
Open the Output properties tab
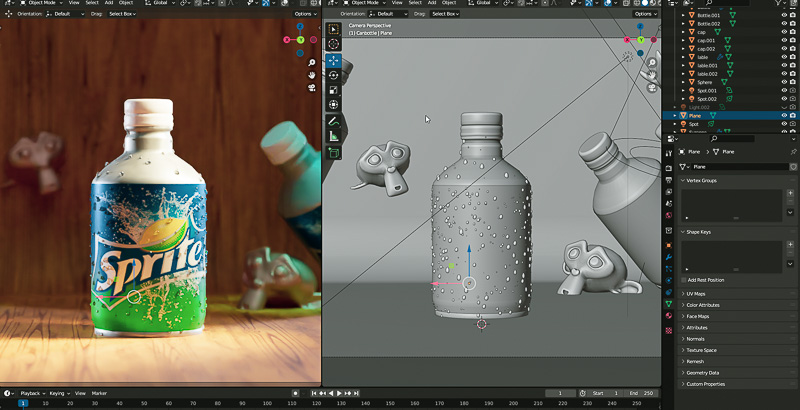pos(669,180)
